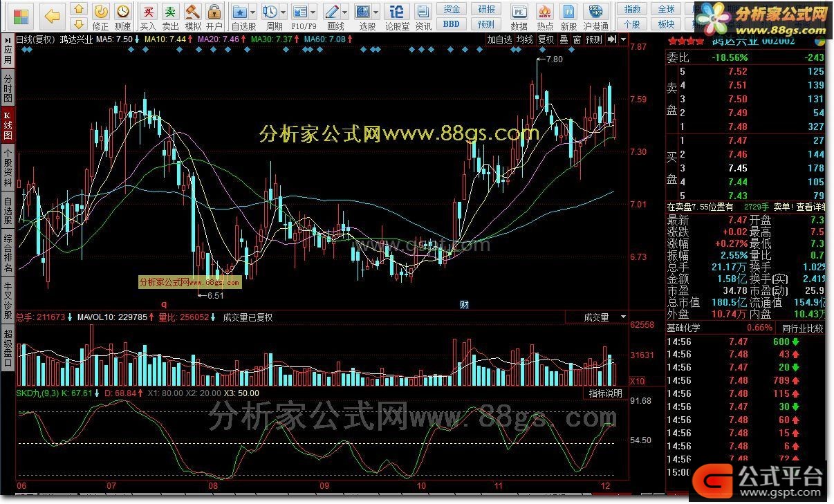This screenshot has height=504, width=834.
Task: Toggle the 均线 moving averages display
Action: coord(525,39)
